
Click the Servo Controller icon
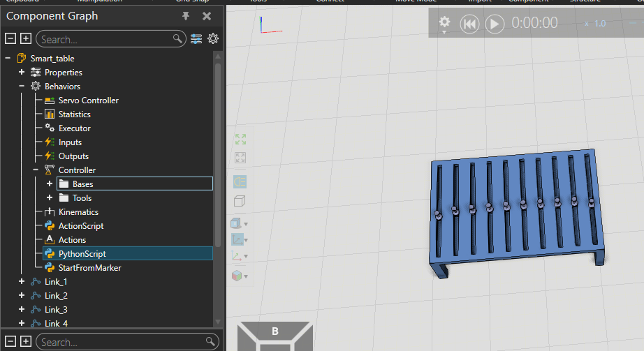pyautogui.click(x=50, y=100)
